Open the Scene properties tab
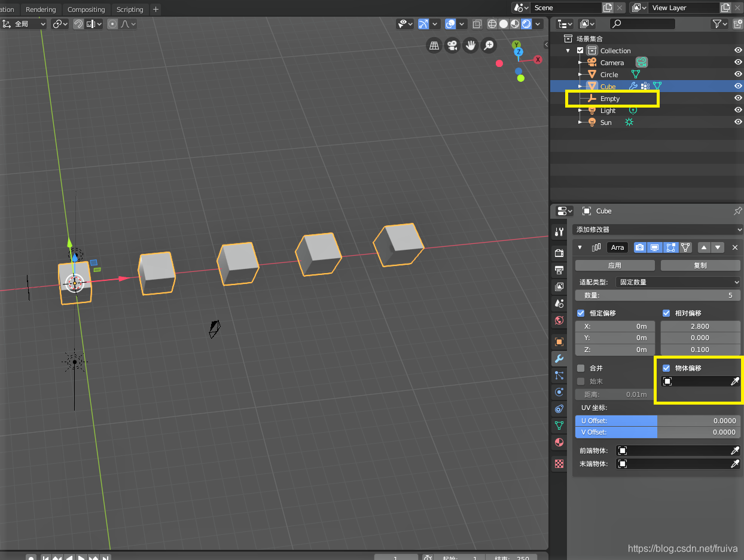744x560 pixels. (x=559, y=303)
